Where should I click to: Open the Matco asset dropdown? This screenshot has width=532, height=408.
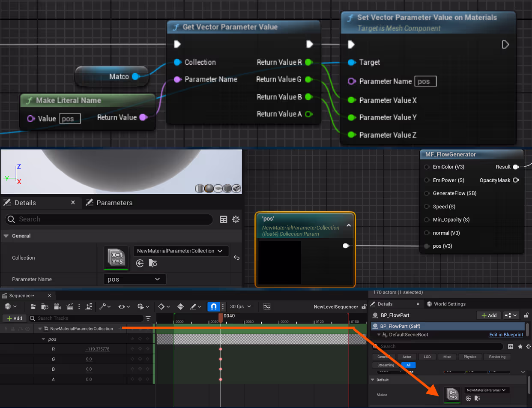click(487, 390)
